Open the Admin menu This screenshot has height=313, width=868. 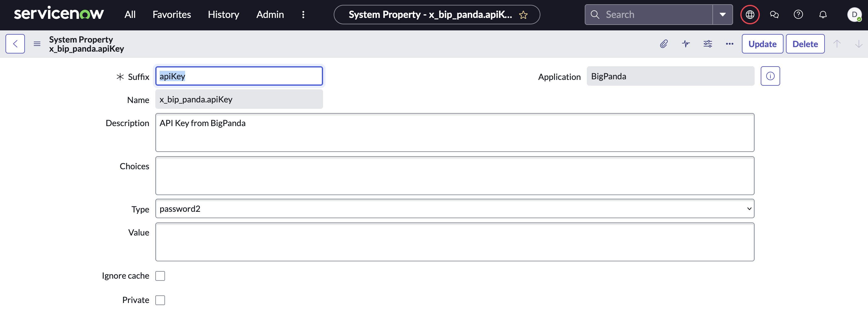click(270, 15)
